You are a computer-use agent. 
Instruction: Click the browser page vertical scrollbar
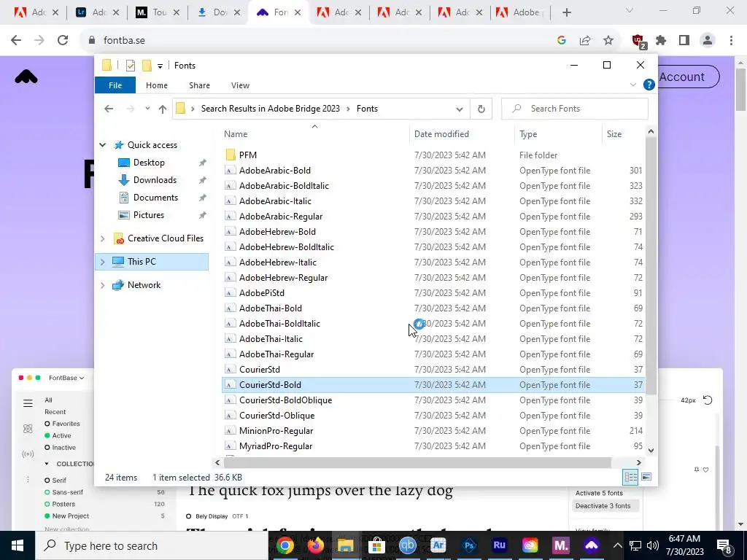coord(740,90)
